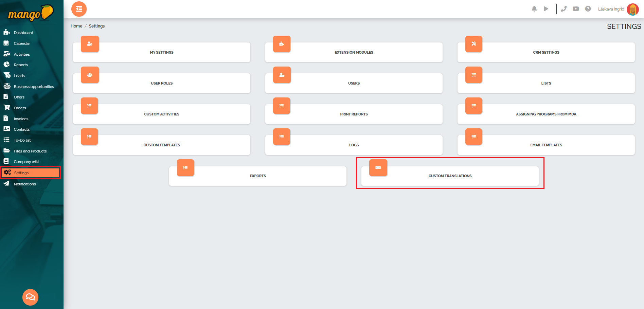Click the Lists tile icon
The image size is (644, 309).
[474, 75]
